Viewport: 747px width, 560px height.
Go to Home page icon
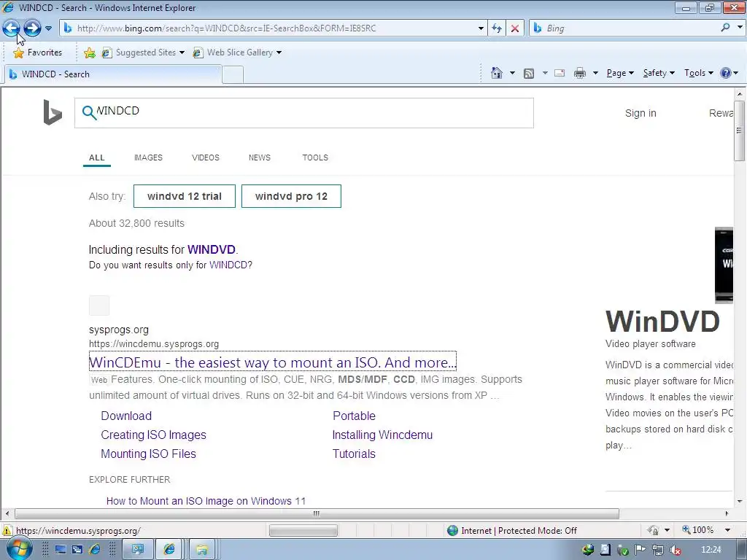click(496, 73)
